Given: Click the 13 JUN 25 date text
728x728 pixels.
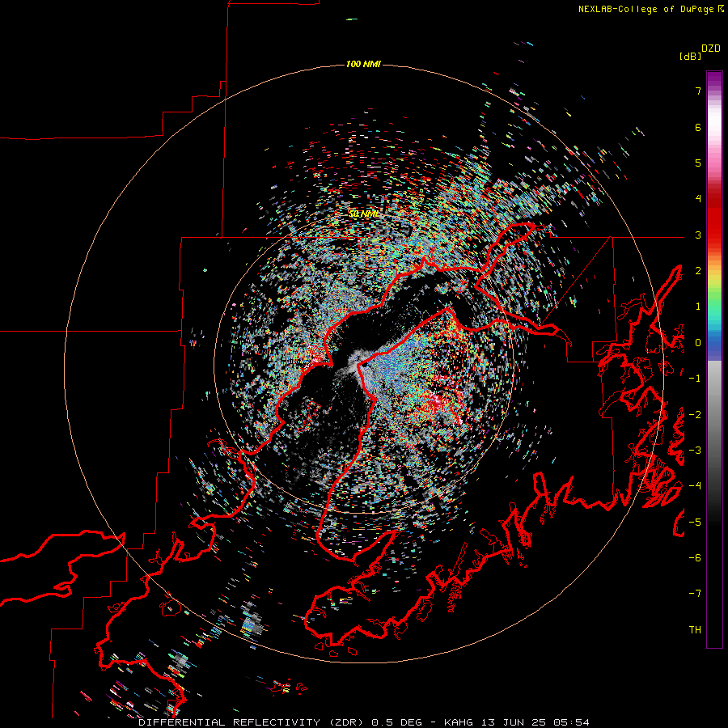Looking at the screenshot, I should coord(515,722).
